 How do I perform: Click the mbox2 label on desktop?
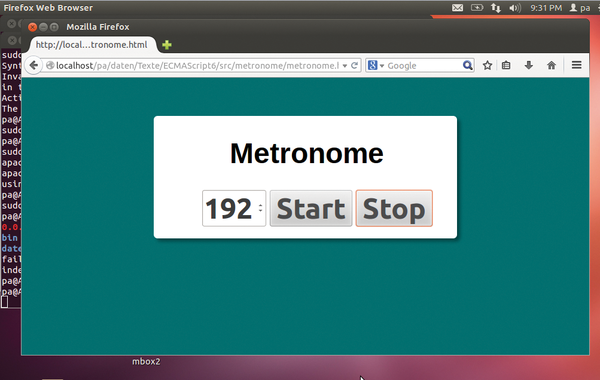146,361
